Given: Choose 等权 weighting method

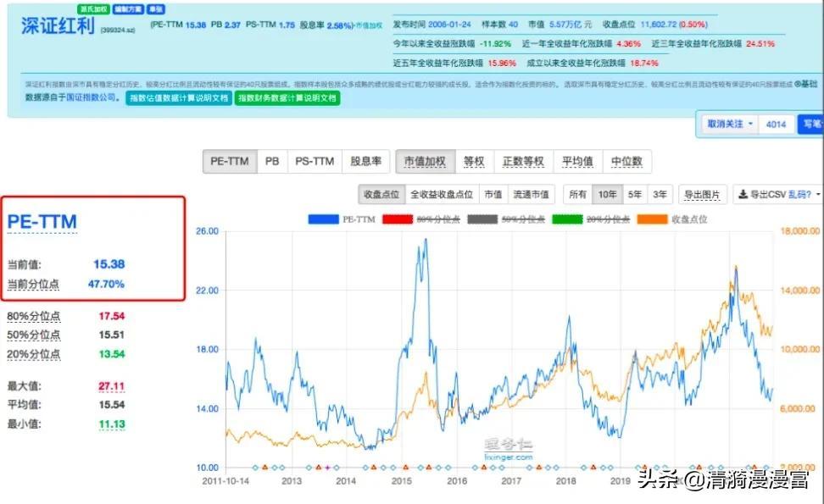Looking at the screenshot, I should (474, 161).
